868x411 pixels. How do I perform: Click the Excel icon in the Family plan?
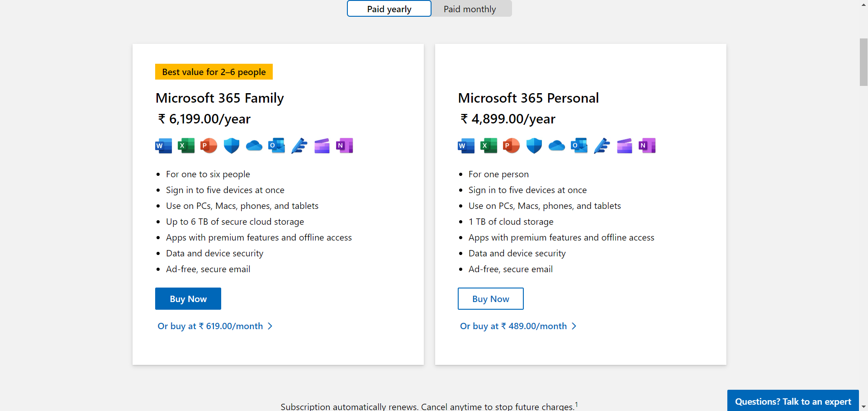(186, 146)
